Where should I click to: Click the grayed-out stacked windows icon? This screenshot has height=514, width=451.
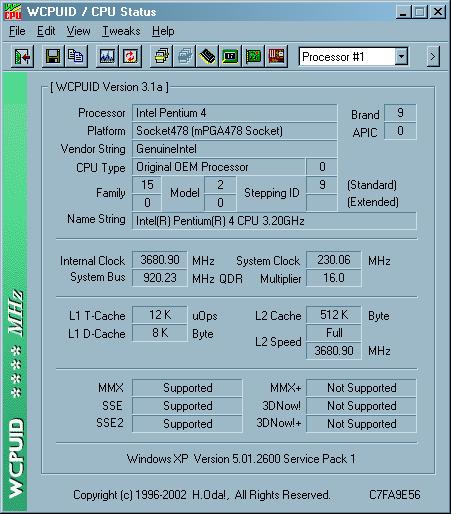[x=184, y=57]
